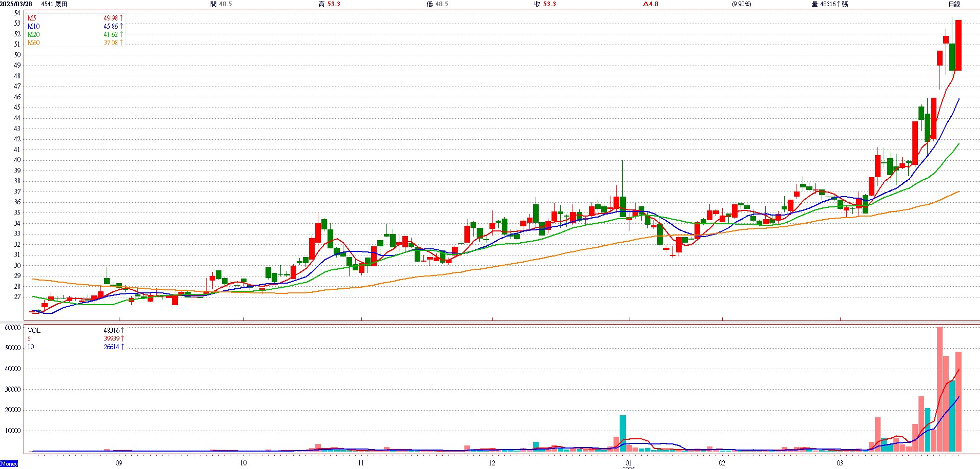Click the 03 month marker on time axis
The width and height of the screenshot is (980, 469).
click(x=840, y=463)
